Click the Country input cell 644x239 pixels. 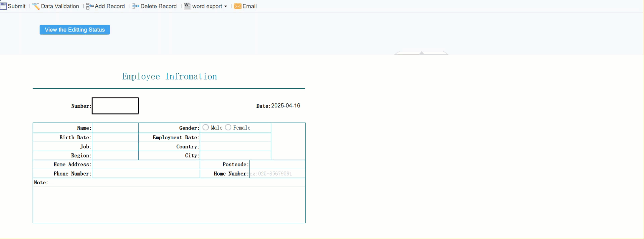click(x=235, y=146)
